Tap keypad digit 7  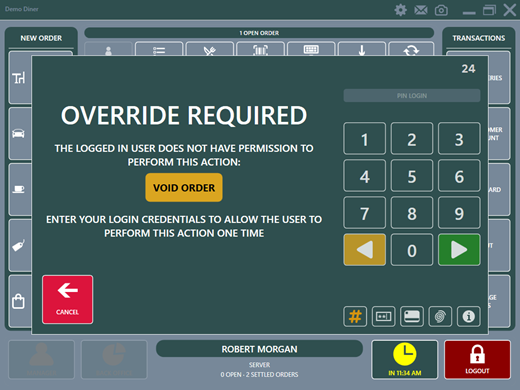pos(364,212)
